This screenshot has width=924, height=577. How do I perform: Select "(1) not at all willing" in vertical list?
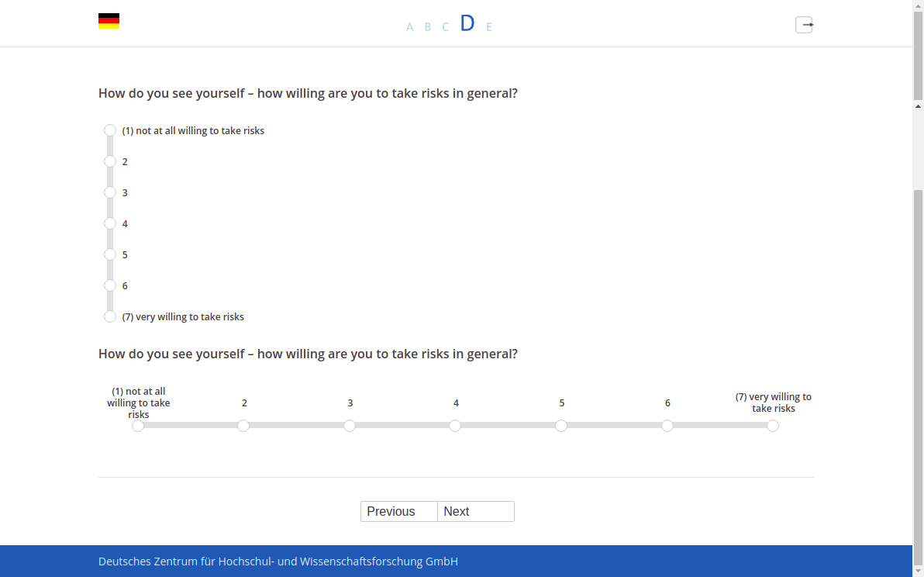(x=109, y=130)
